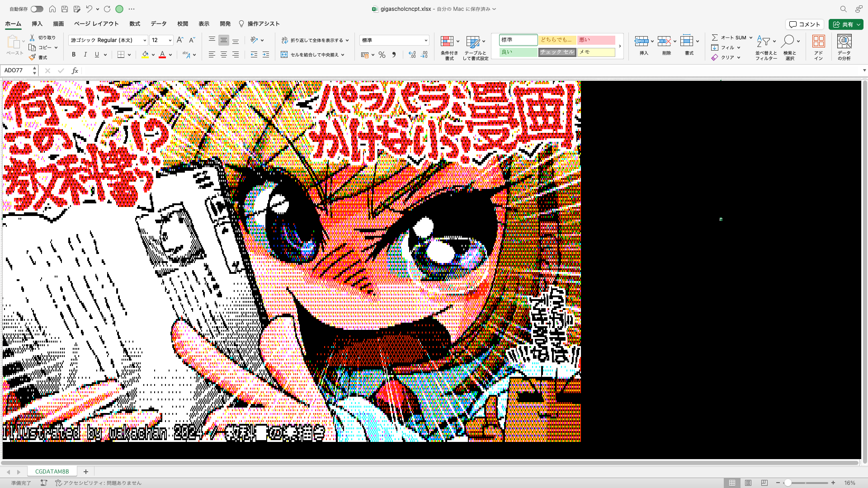
Task: Click the decrease font size icon
Action: [x=192, y=40]
